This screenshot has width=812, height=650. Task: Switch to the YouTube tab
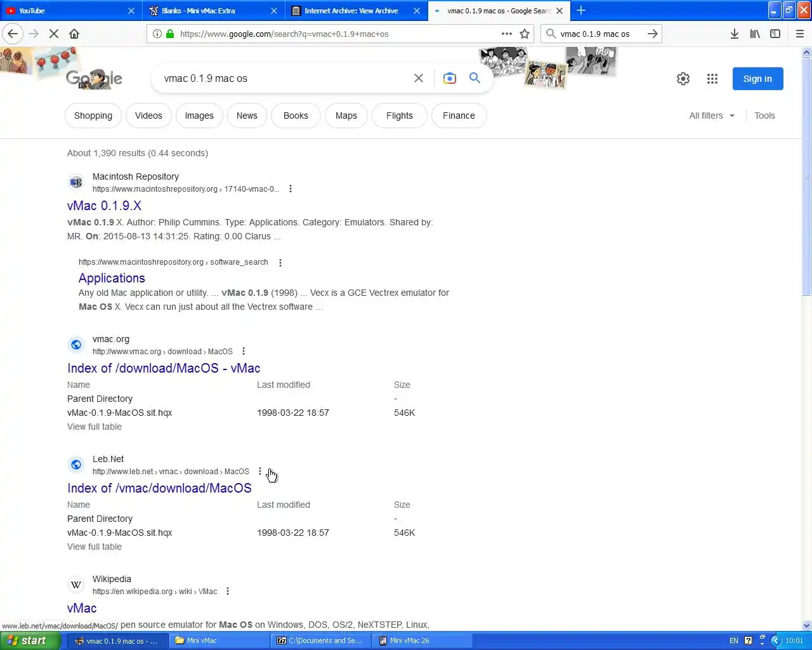click(x=70, y=11)
